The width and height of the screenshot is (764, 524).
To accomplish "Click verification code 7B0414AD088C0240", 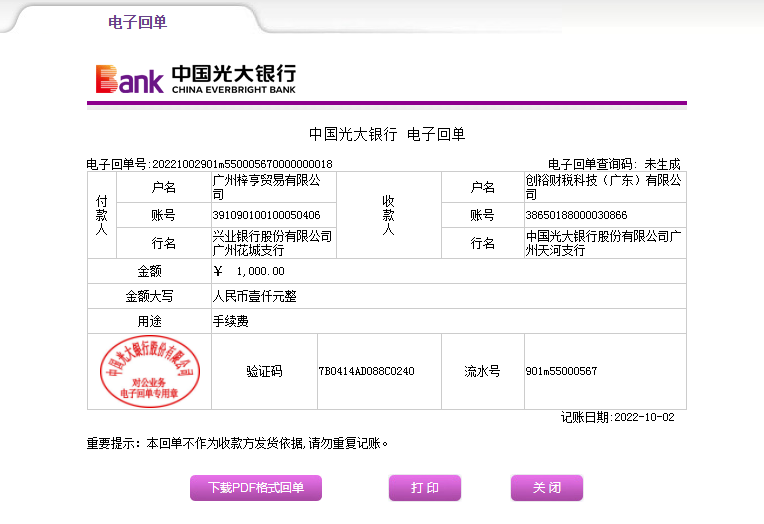I will tap(366, 371).
